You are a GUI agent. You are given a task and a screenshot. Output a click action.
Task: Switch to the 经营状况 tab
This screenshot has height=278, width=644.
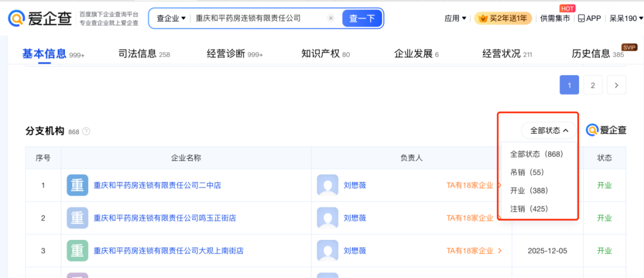coord(507,54)
